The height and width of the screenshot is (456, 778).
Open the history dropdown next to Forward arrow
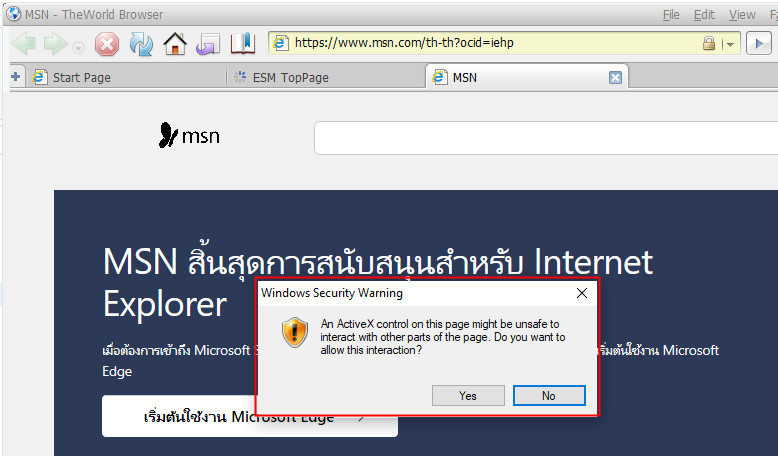[x=78, y=48]
